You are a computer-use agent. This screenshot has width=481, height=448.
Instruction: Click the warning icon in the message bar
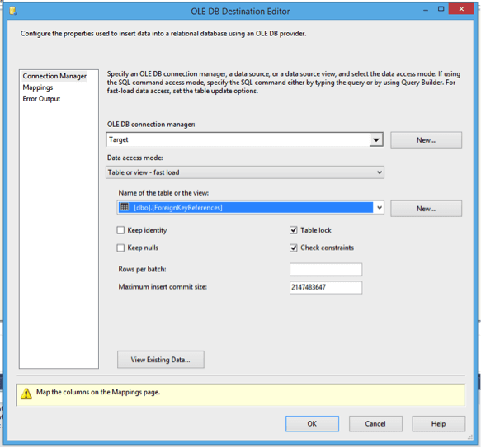pyautogui.click(x=26, y=394)
